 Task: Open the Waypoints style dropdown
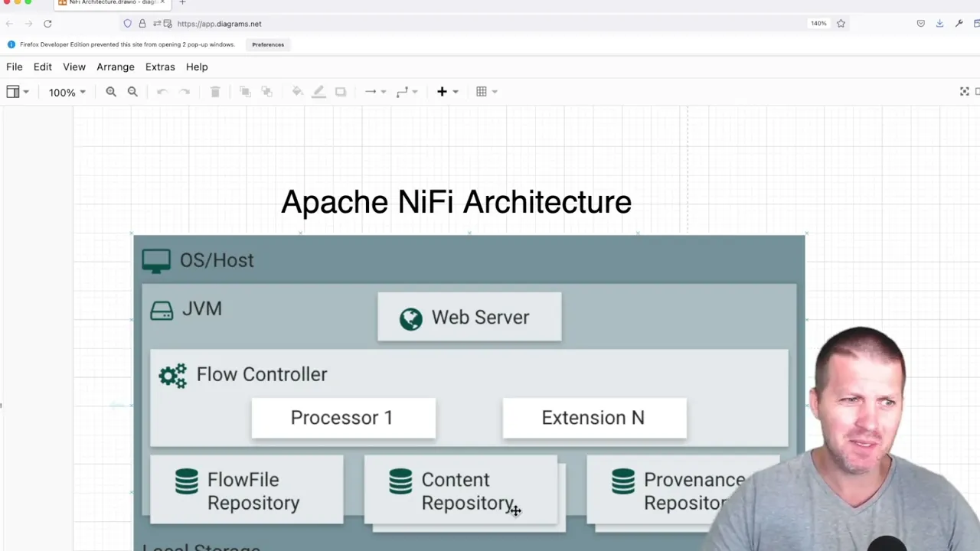pos(407,92)
